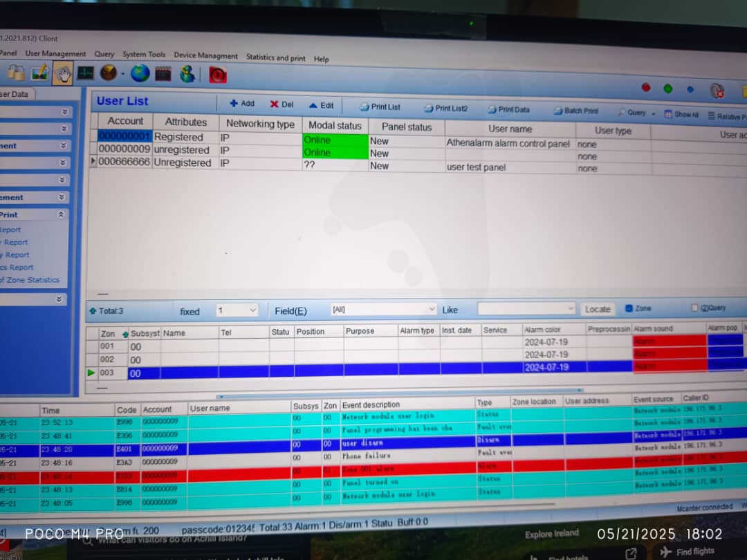
Task: Click the green Online cell for account 000000009
Action: click(335, 152)
